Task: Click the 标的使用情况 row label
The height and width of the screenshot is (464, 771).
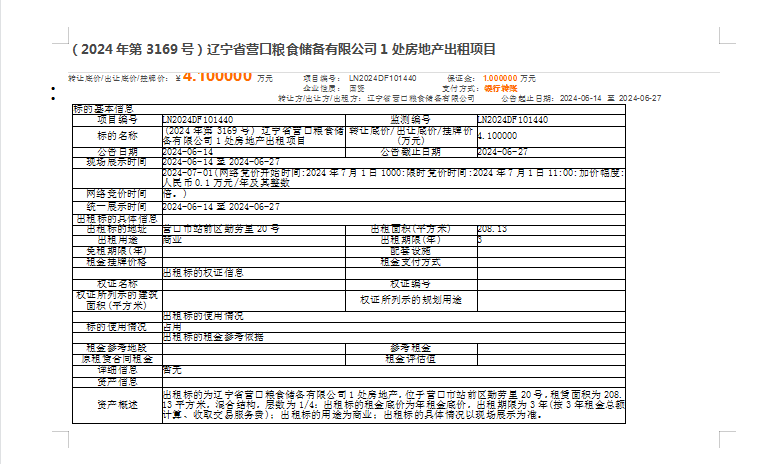Action: [116, 326]
